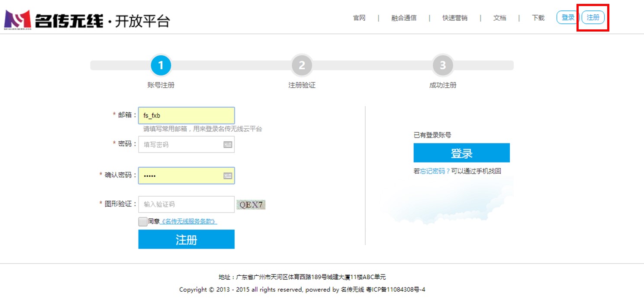
Task: Open virtual keyboard icon in password field
Action: pyautogui.click(x=228, y=145)
